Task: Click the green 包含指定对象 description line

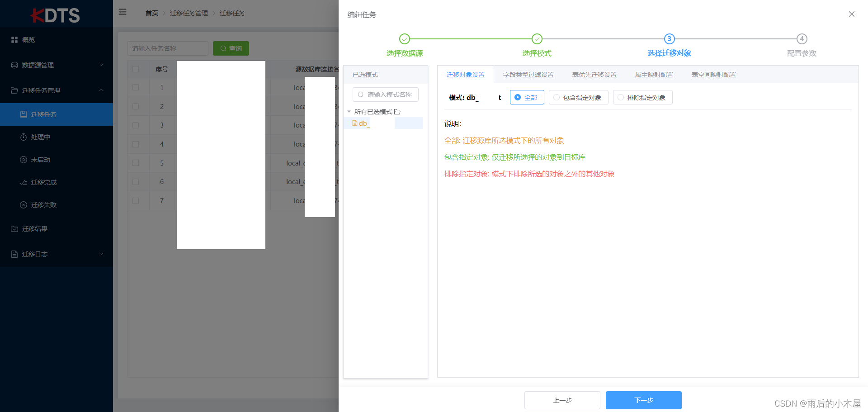Action: coord(515,157)
